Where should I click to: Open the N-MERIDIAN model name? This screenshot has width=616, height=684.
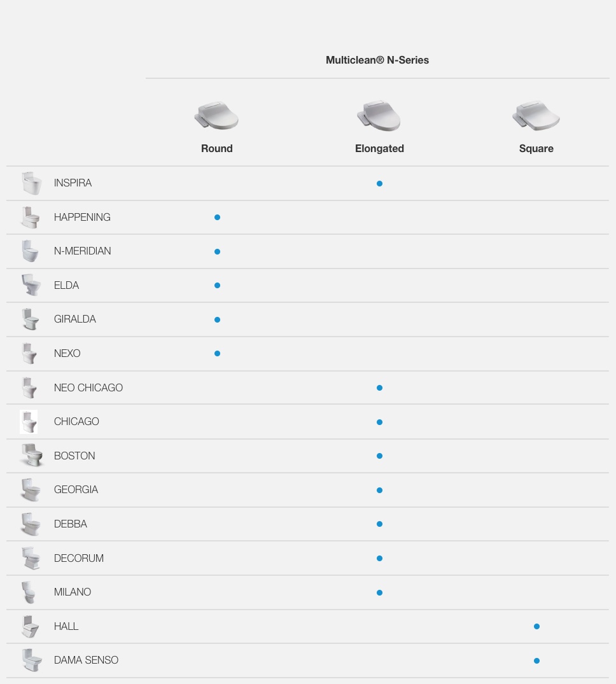[x=83, y=251]
